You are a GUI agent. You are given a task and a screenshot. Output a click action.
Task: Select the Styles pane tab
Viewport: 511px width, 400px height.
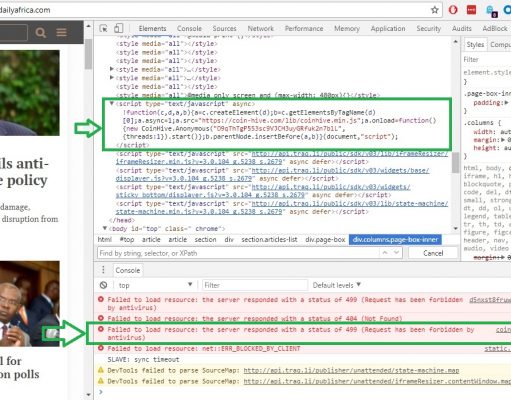click(x=475, y=45)
